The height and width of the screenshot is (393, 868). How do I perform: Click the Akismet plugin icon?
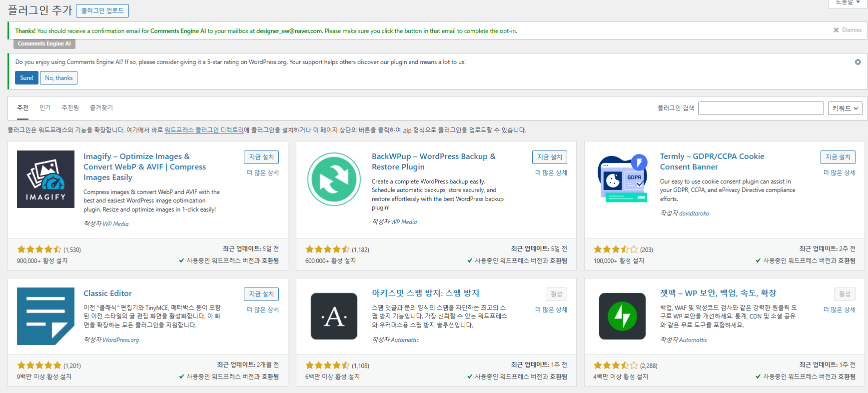334,316
